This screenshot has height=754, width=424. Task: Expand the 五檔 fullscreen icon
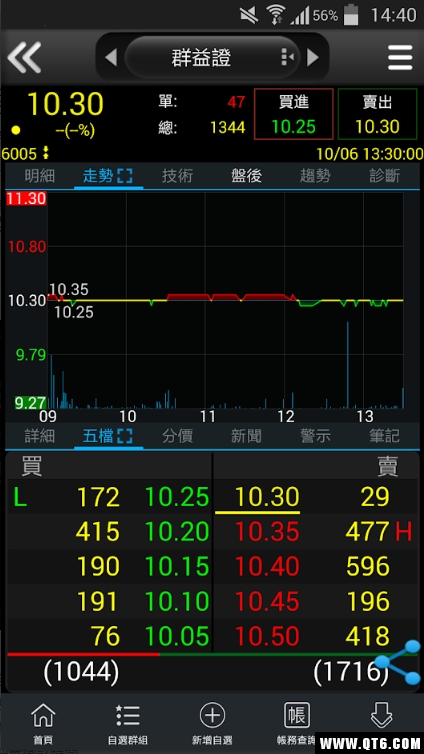pyautogui.click(x=125, y=437)
